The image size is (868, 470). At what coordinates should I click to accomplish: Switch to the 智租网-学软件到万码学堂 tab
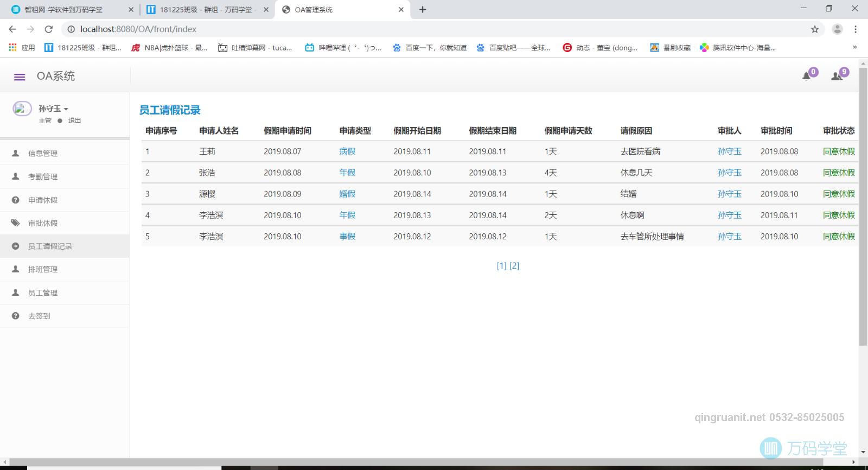[x=72, y=10]
